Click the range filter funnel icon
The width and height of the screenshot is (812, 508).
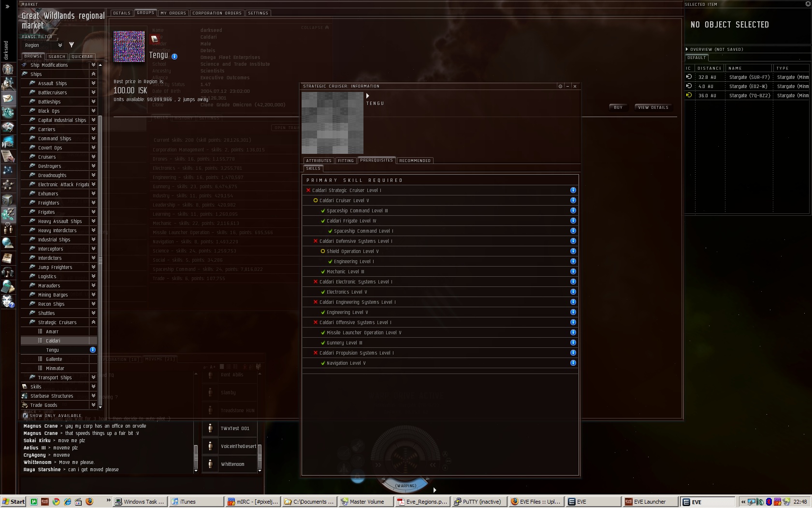point(72,45)
